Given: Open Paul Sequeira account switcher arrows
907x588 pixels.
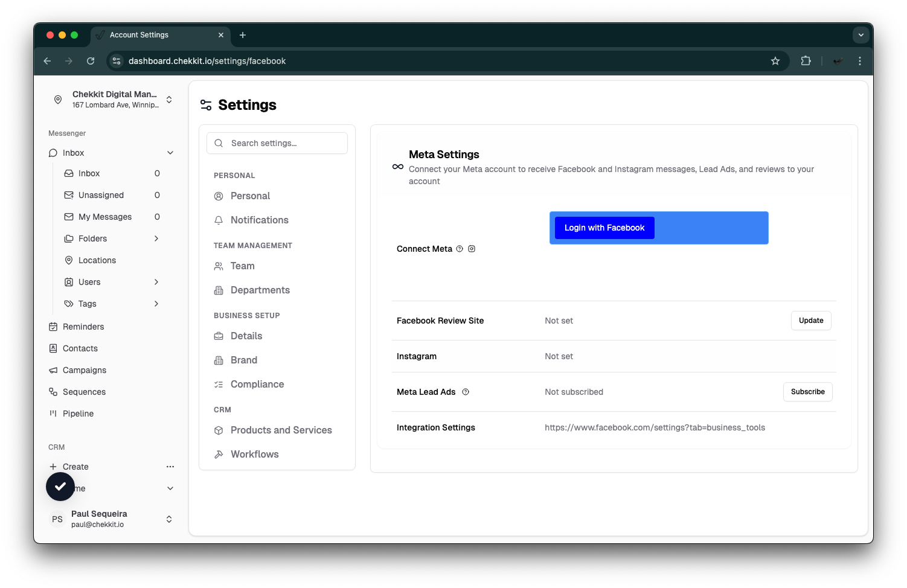Looking at the screenshot, I should coord(169,519).
